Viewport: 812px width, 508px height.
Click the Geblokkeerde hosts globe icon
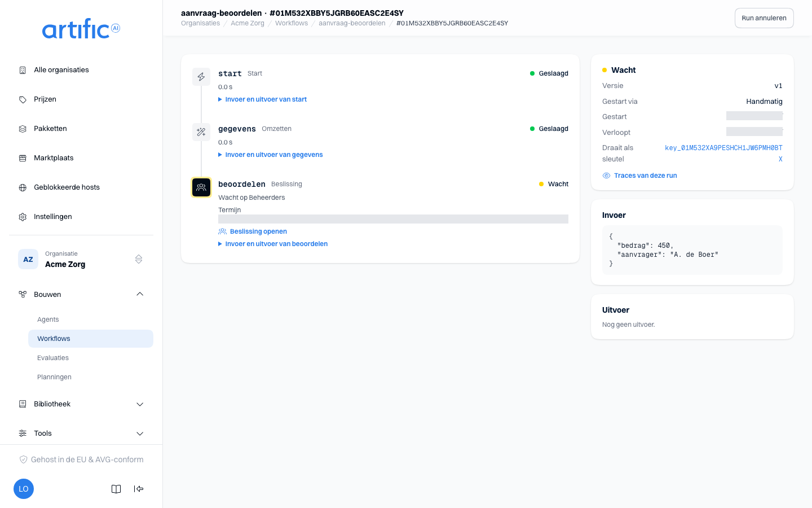23,187
